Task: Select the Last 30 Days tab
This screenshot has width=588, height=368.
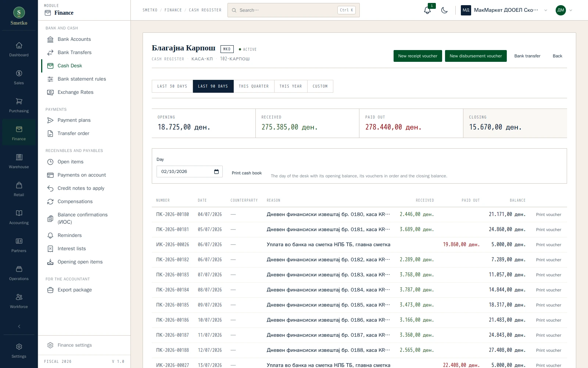Action: click(172, 86)
